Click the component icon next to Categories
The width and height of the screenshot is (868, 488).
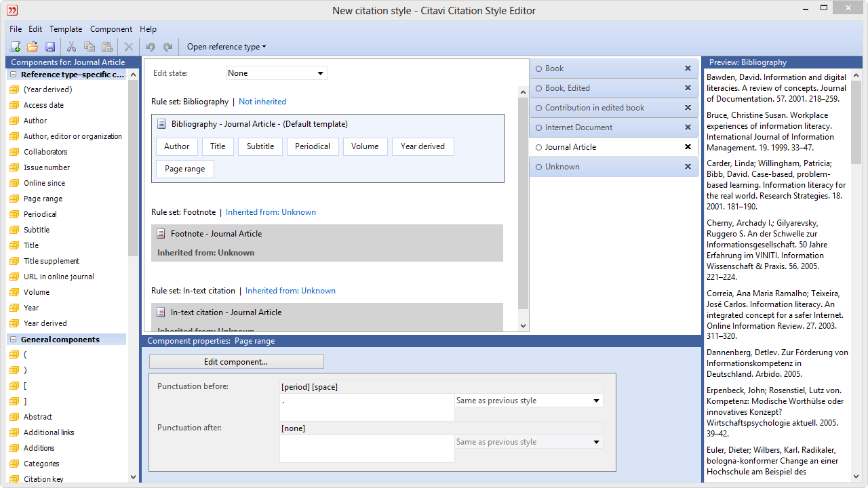coord(14,464)
